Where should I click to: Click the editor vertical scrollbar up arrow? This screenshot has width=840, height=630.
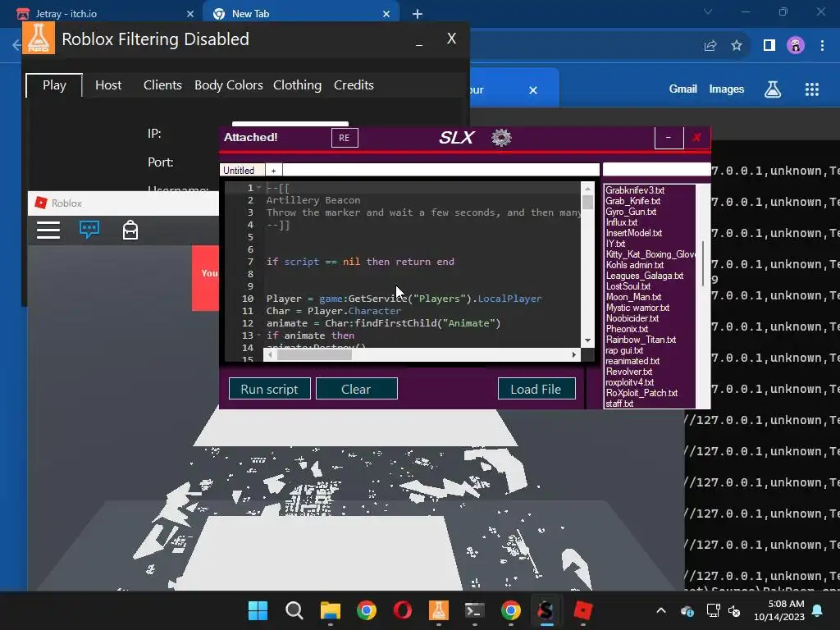point(587,189)
